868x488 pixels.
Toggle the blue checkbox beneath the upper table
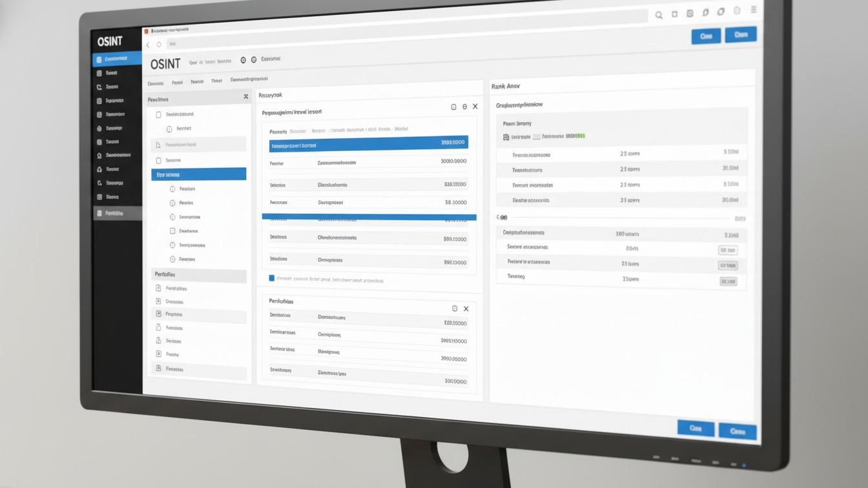coord(271,278)
